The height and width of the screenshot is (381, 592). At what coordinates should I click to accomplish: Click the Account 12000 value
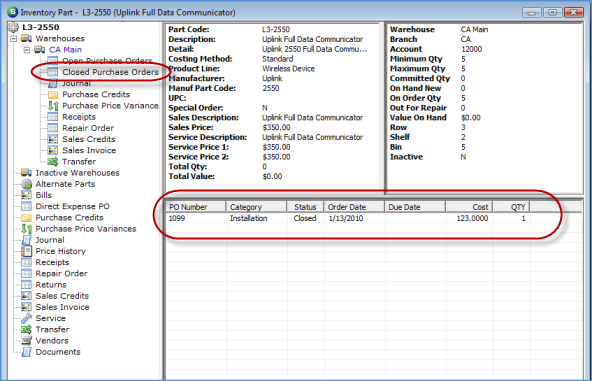(x=472, y=49)
